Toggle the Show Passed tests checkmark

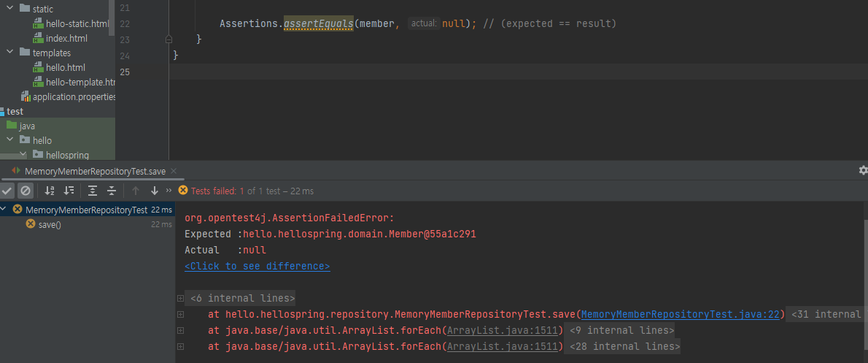click(7, 191)
